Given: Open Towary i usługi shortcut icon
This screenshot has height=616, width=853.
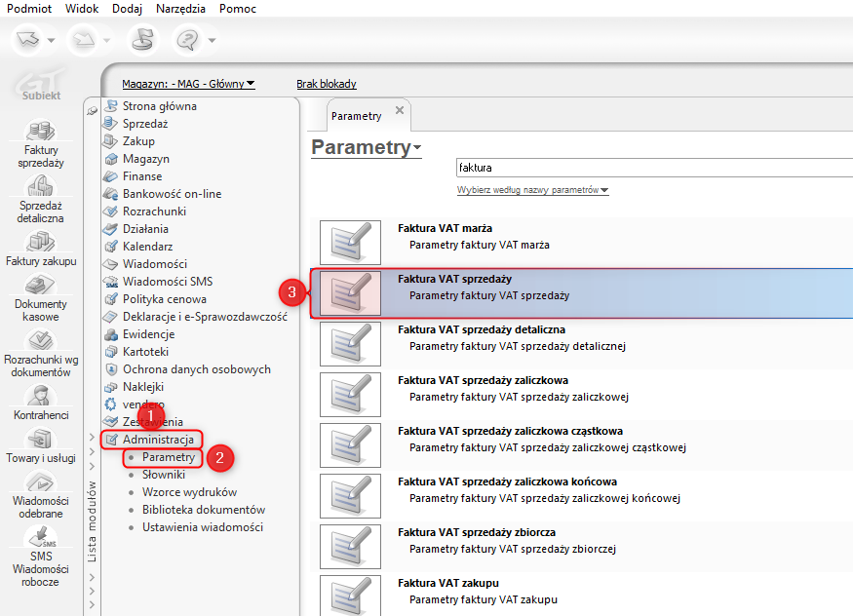Looking at the screenshot, I should coord(41,440).
